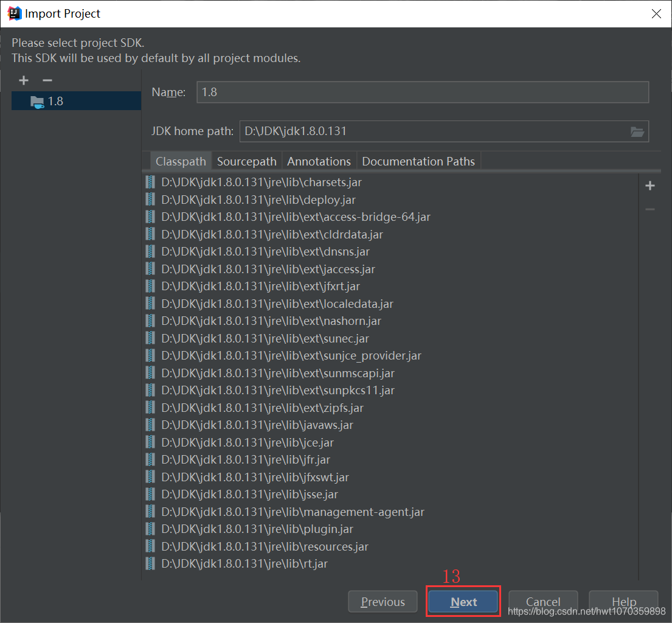
Task: Select the jfxrt.jar entry
Action: coord(390,287)
